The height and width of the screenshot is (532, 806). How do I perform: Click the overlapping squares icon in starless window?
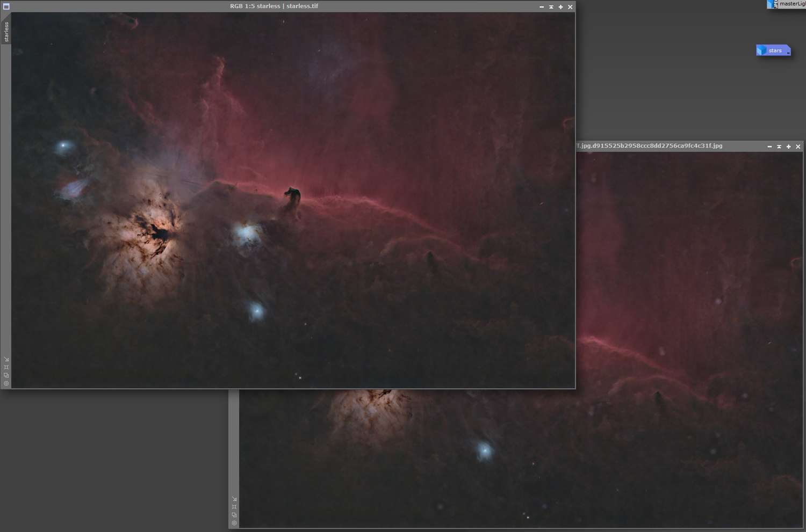coord(6,375)
